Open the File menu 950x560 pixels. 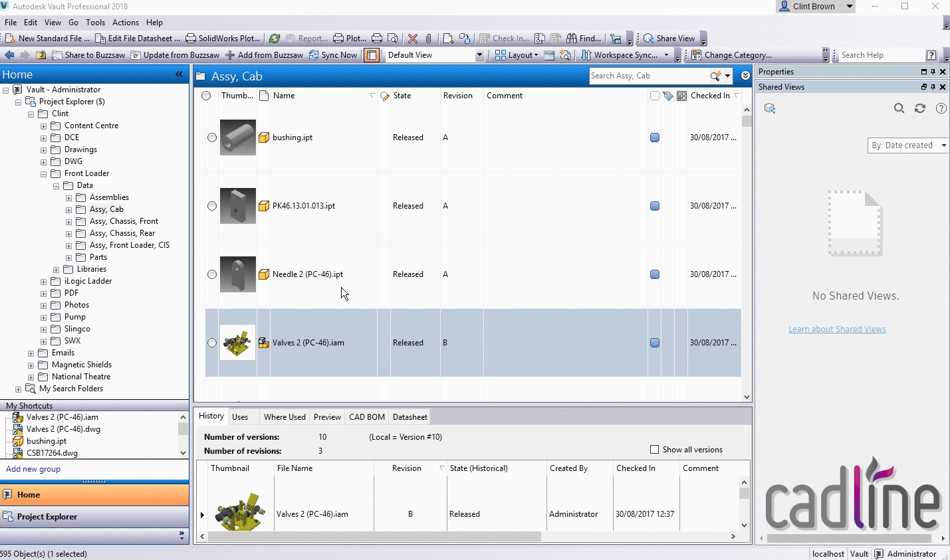click(11, 23)
